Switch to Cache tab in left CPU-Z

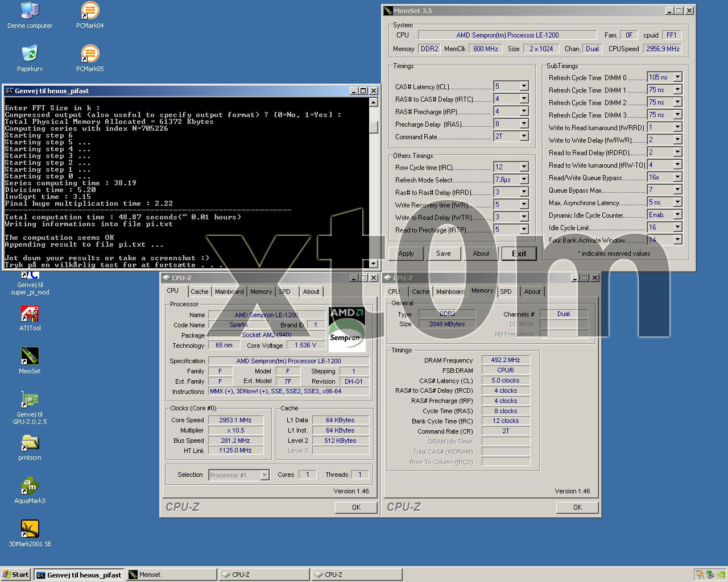(x=199, y=292)
